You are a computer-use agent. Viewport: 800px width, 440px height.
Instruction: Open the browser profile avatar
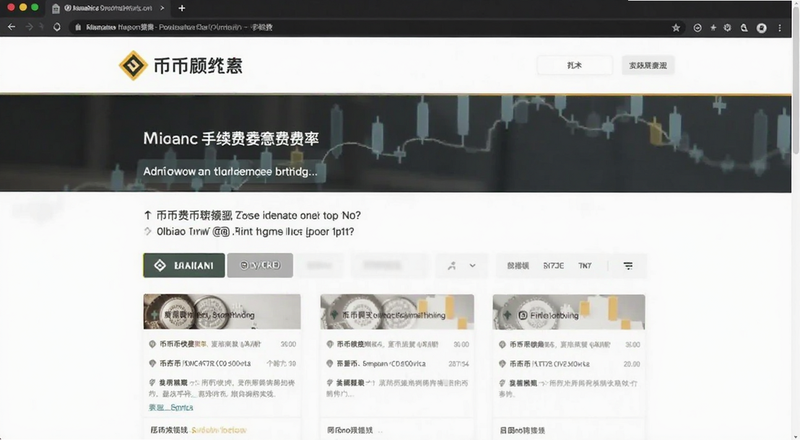point(761,28)
